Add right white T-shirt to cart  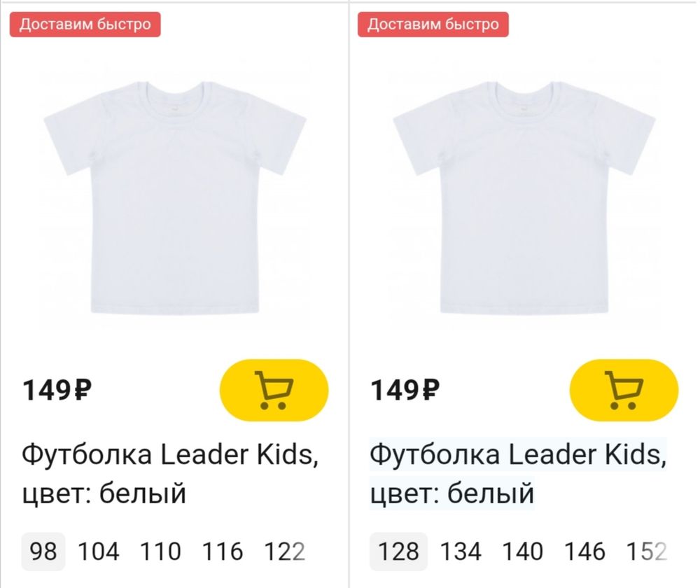coord(624,389)
